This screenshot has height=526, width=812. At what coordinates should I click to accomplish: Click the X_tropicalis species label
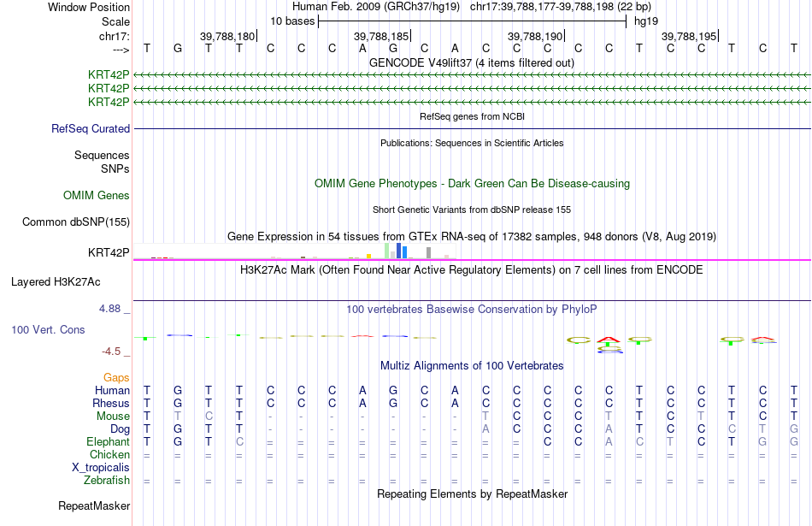(101, 468)
